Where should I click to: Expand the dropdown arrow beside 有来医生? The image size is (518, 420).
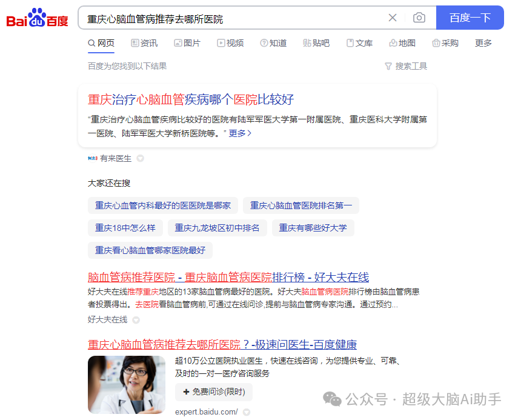[x=141, y=159]
